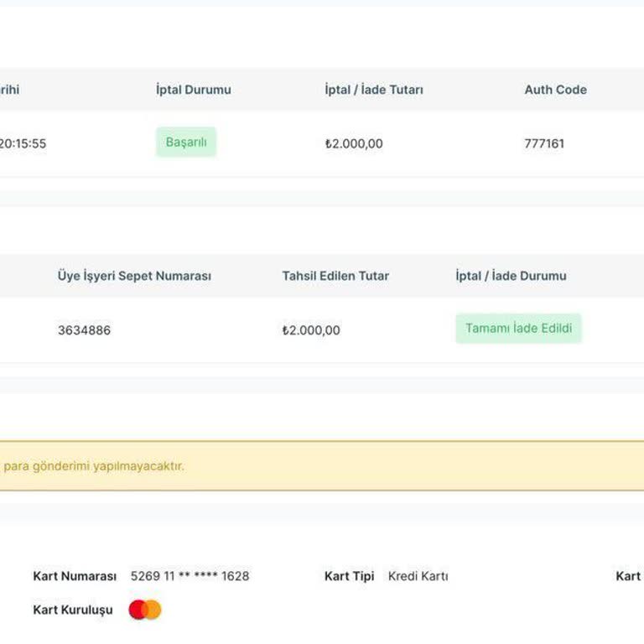Click the Mastercard logo icon
The image size is (644, 644).
(145, 610)
